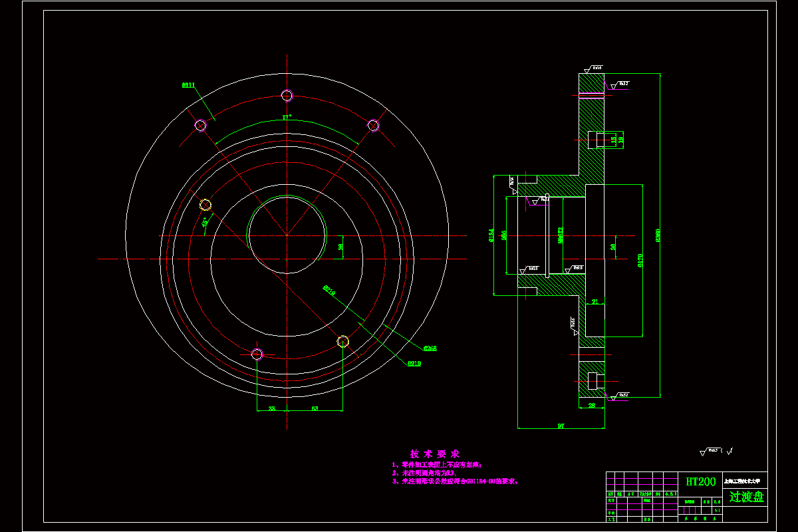Click the bottom magenta bolt hole
This screenshot has height=532, width=798.
click(257, 353)
